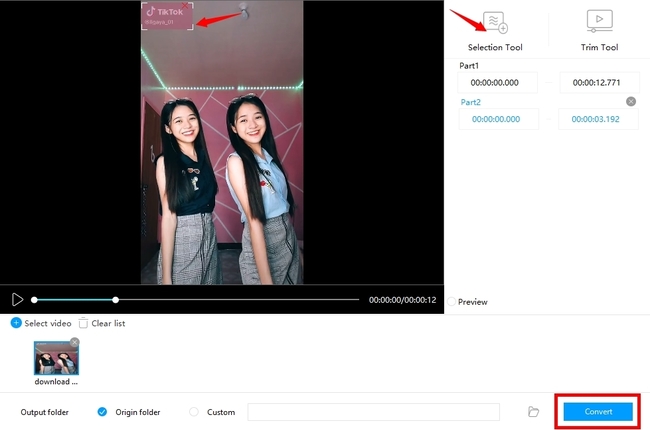650x430 pixels.
Task: Click the Part1 start time field
Action: [x=497, y=83]
